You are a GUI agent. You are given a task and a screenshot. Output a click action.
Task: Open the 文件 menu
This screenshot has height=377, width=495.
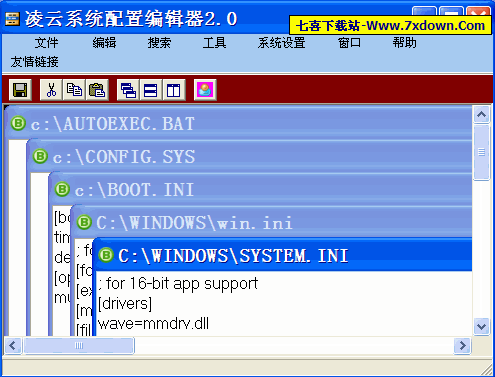46,43
